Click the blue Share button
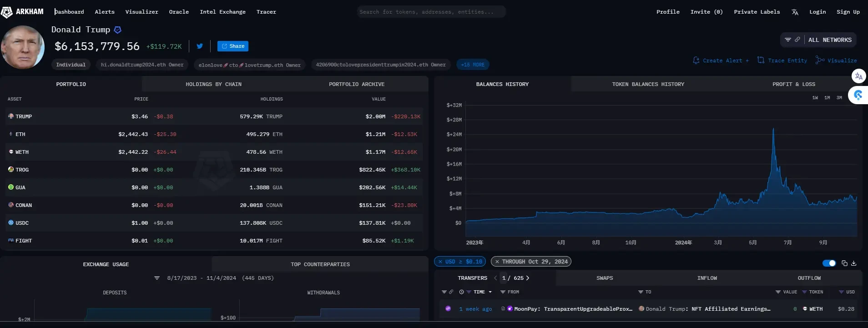This screenshot has width=868, height=328. pyautogui.click(x=232, y=46)
